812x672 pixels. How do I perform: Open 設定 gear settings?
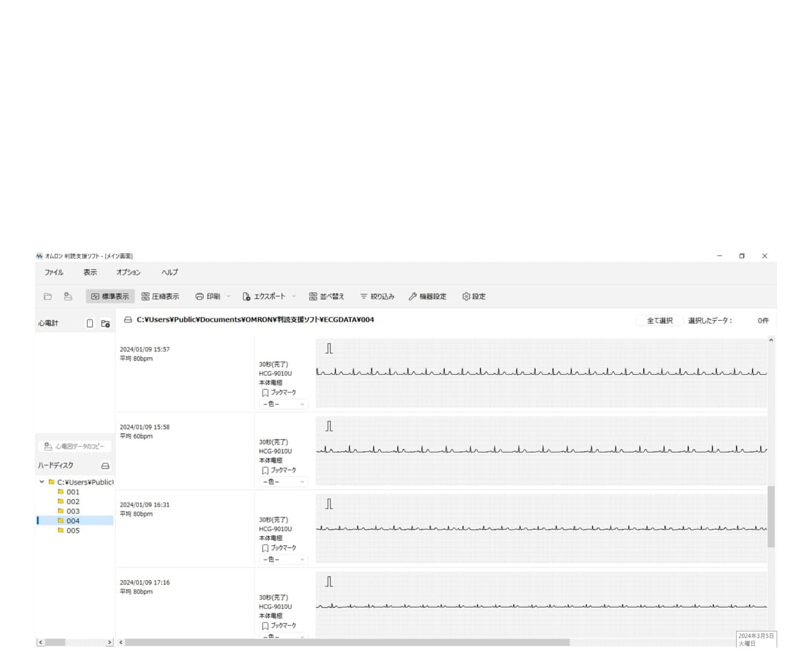coord(474,296)
